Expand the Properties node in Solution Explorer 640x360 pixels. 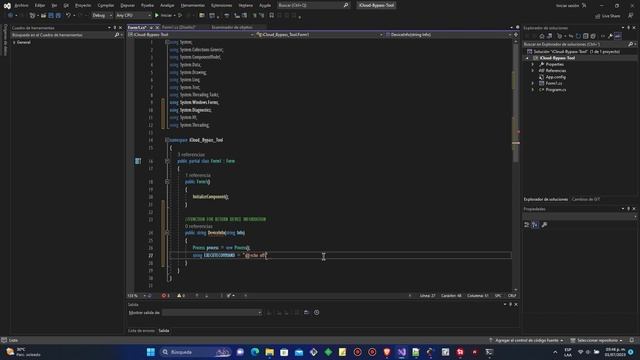tap(532, 64)
